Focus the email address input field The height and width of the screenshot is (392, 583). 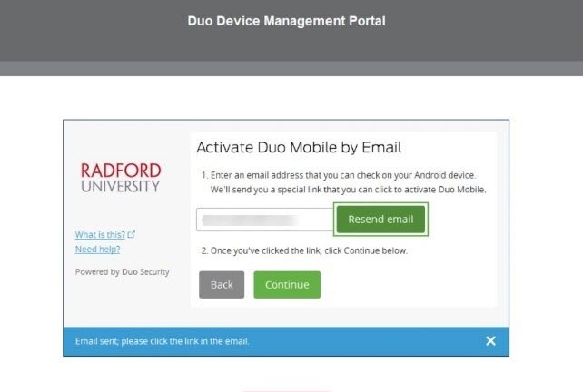point(265,220)
